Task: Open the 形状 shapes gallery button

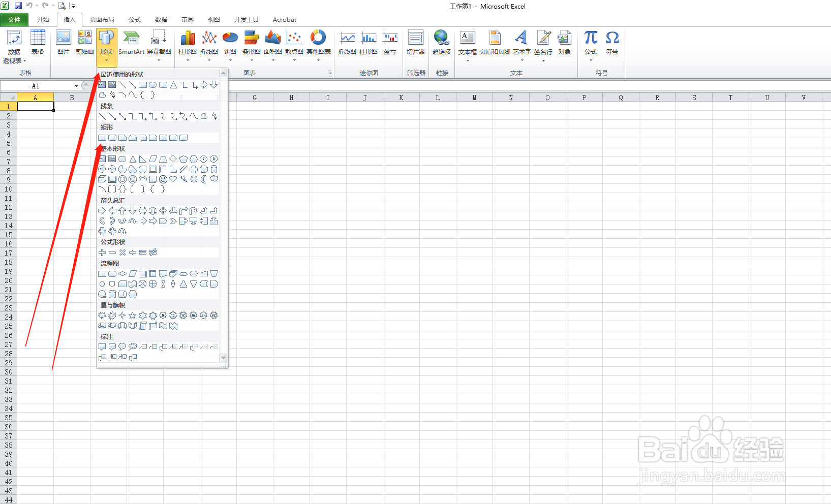Action: [106, 47]
